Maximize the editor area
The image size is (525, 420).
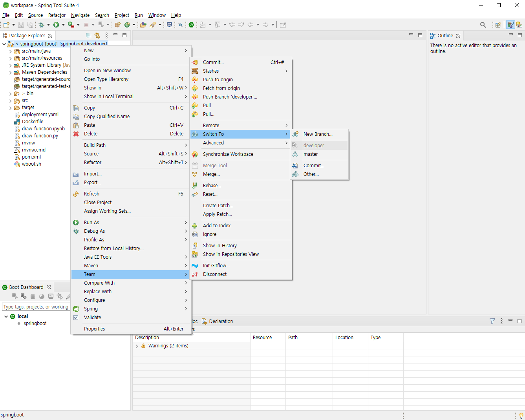tap(420, 35)
